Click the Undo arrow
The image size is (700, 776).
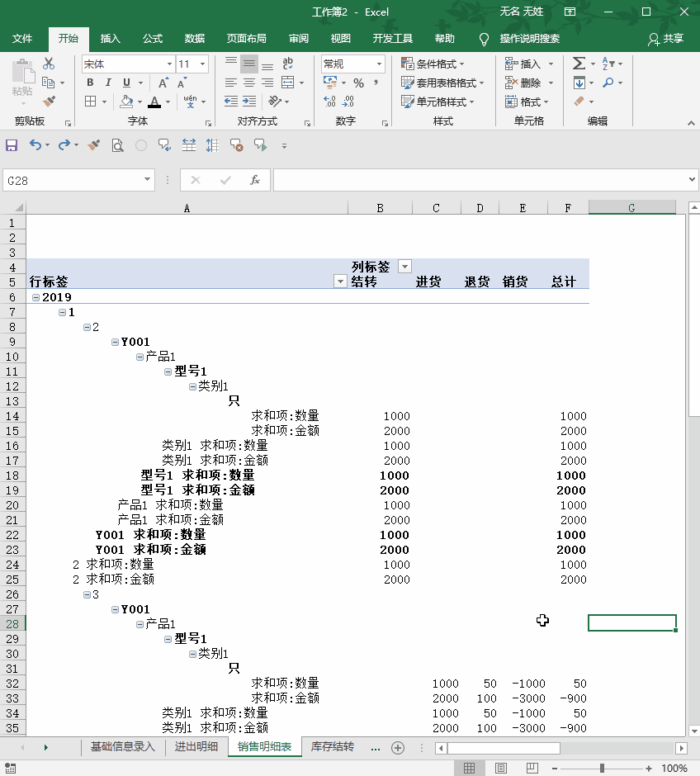35,145
